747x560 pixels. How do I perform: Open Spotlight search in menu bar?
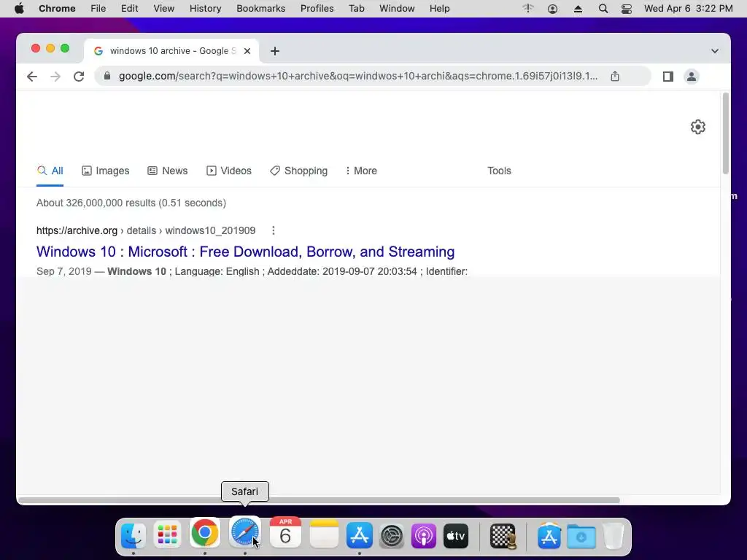[603, 9]
